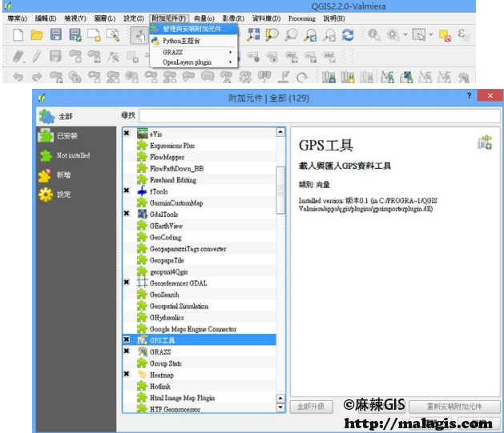This screenshot has width=504, height=433.
Task: Click the Zoom Full extent icon
Action: (x=253, y=34)
